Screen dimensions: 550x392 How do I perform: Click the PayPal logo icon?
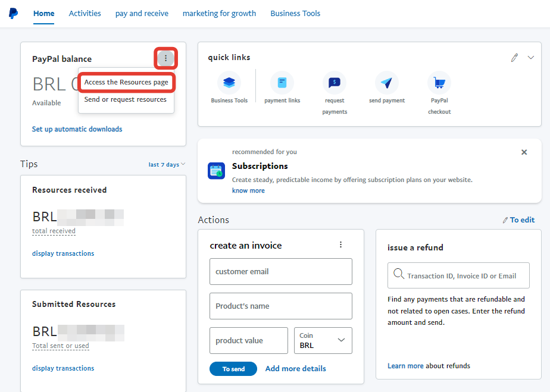point(13,13)
